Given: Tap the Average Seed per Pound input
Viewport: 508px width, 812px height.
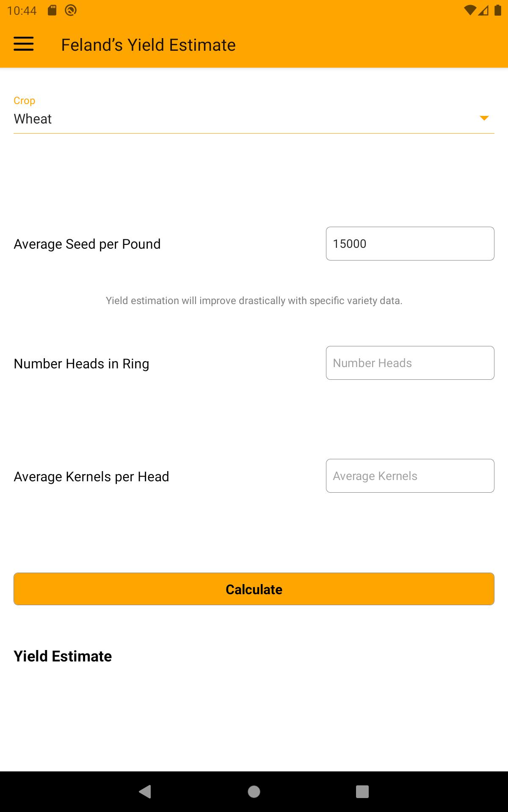Looking at the screenshot, I should click(410, 244).
